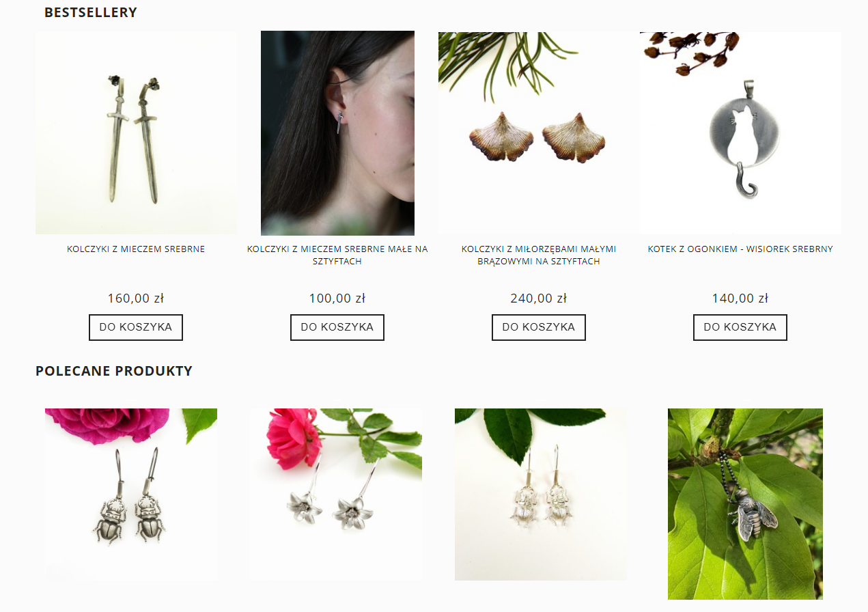The height and width of the screenshot is (612, 868).
Task: Open Kotek z ogonkiem - wisiorek srebrny link
Action: (x=740, y=249)
